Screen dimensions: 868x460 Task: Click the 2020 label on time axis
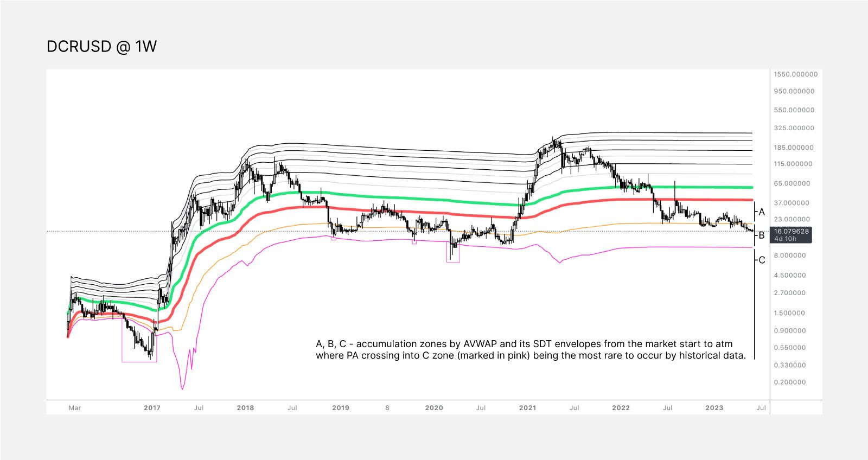click(434, 408)
